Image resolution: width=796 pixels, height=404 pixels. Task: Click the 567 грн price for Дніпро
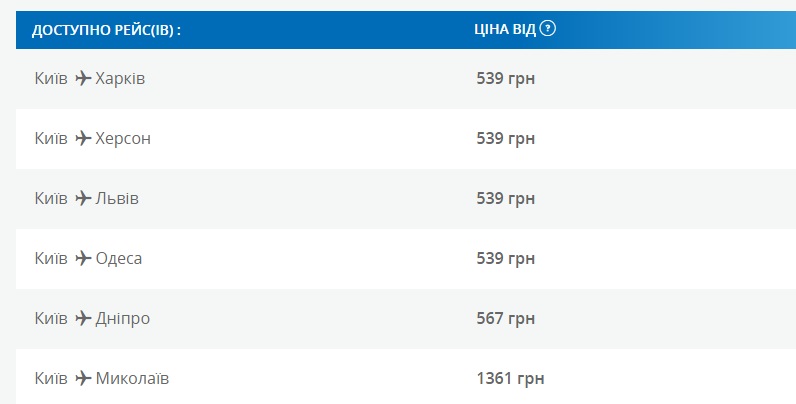click(505, 318)
